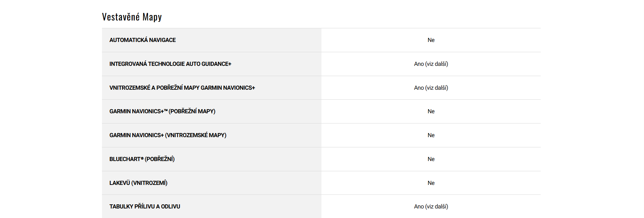Open 'viz další' link in Auto Guidance+ row

pyautogui.click(x=437, y=64)
